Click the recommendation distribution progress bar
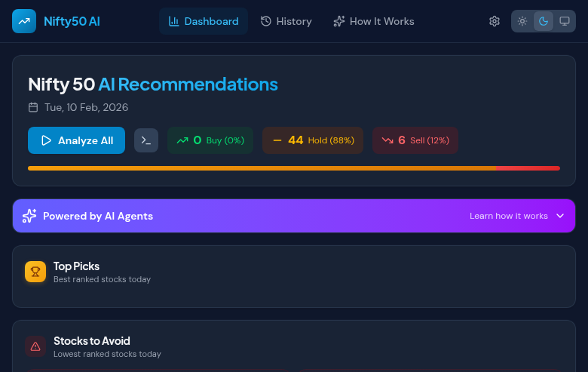This screenshot has width=588, height=372. [293, 168]
